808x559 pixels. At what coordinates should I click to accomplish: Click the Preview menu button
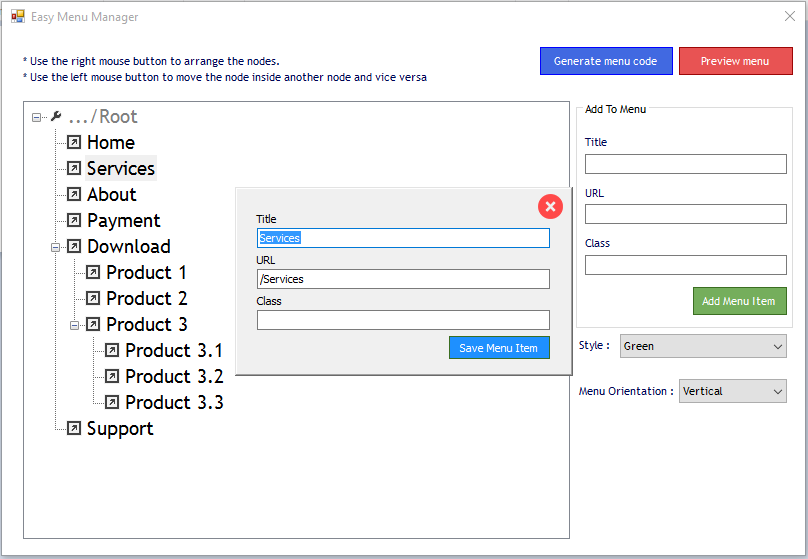pos(735,61)
